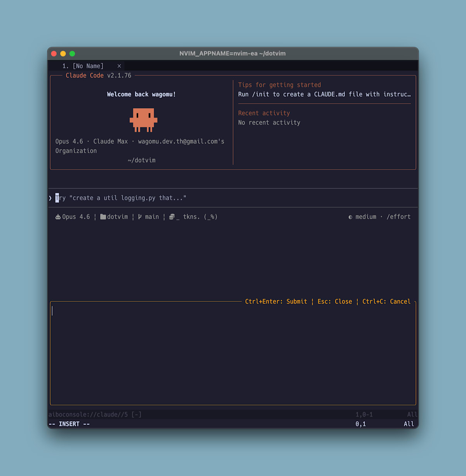The width and height of the screenshot is (466, 476).
Task: Click the git branch icon before main
Action: tap(140, 217)
